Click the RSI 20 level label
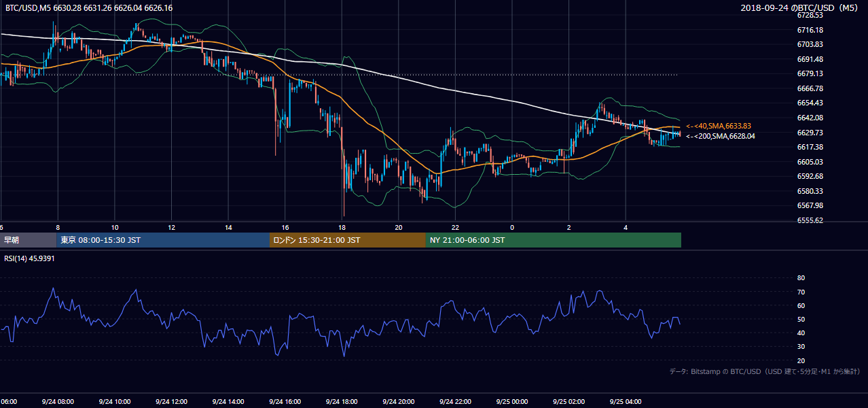 pyautogui.click(x=801, y=360)
